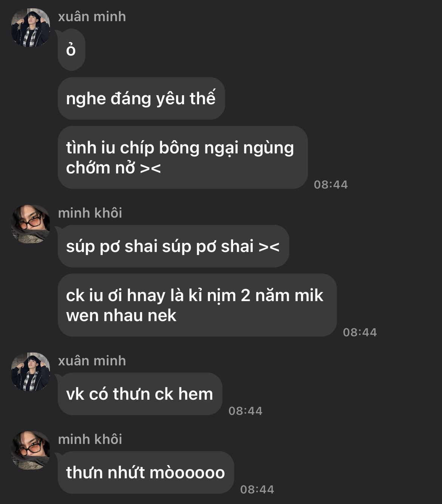Click the empty dark chat background area
Viewport: 442px width, 504px height.
(378, 76)
